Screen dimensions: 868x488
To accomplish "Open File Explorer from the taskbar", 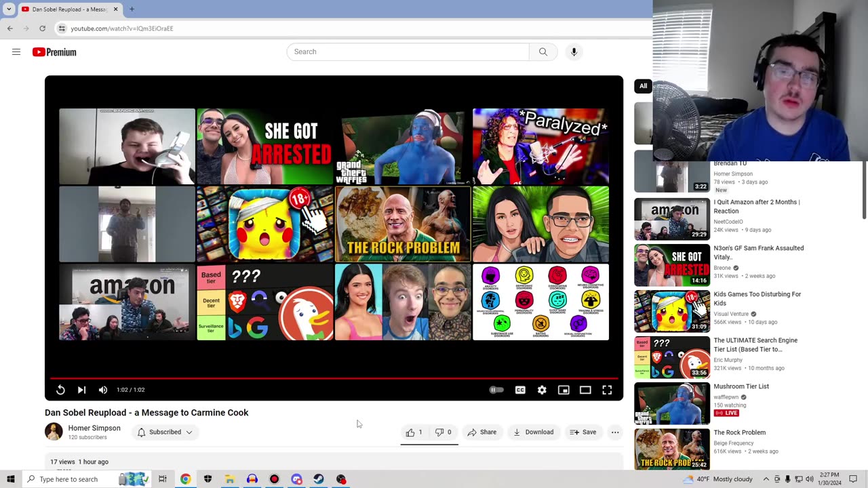I will [230, 479].
